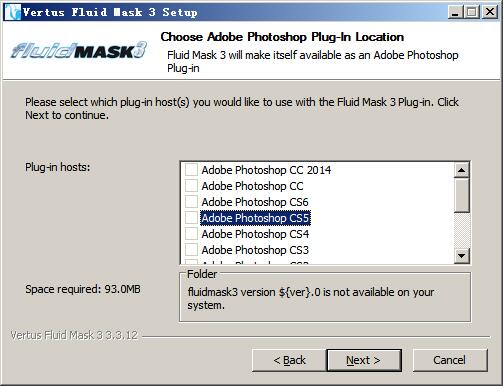Check the Adobe Photoshop CS4 checkbox

pos(191,234)
